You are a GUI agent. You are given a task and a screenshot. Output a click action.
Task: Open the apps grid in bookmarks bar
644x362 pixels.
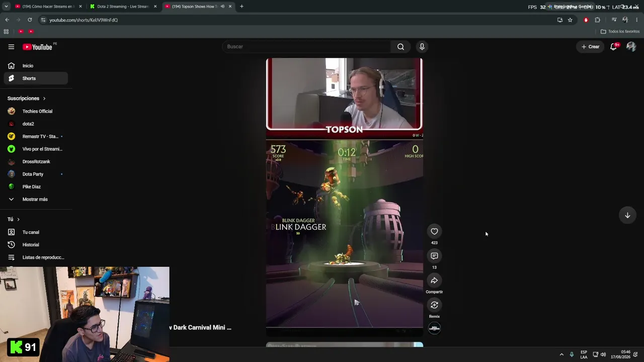[6, 32]
